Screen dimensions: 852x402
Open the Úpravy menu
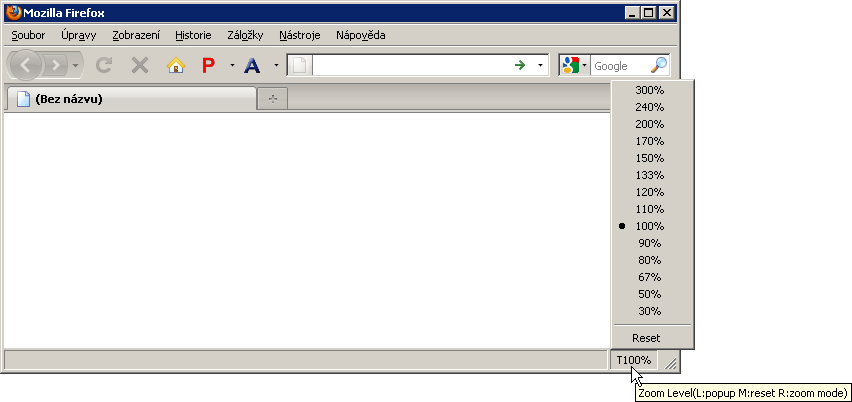[x=79, y=35]
